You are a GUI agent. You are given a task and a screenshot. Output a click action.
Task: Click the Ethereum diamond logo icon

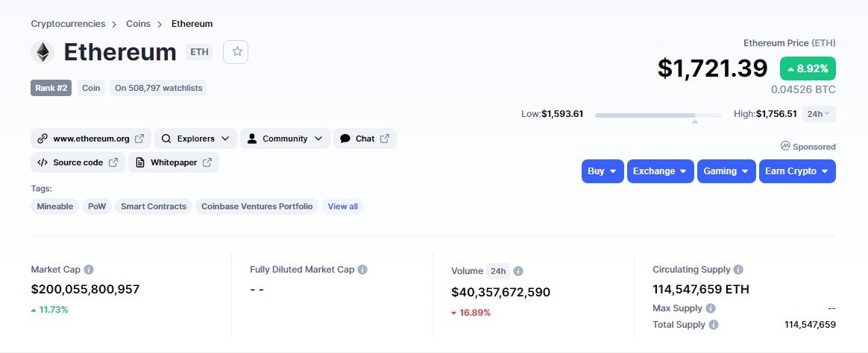coord(43,52)
